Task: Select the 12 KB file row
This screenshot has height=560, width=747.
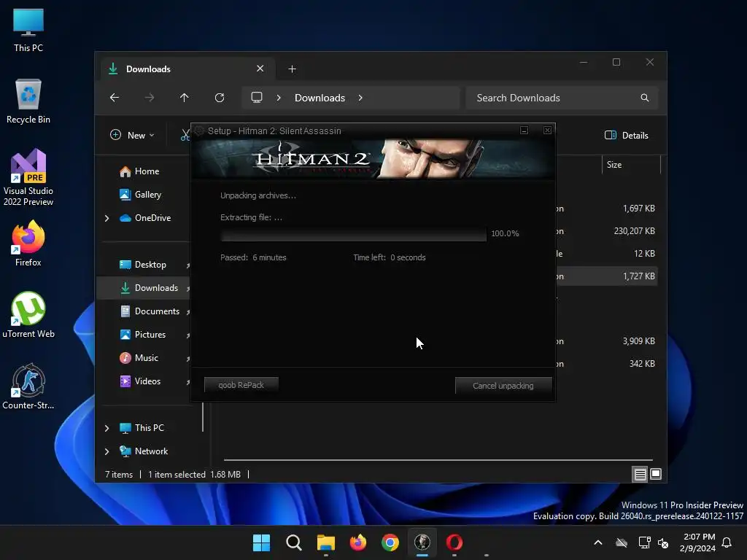Action: tap(608, 254)
